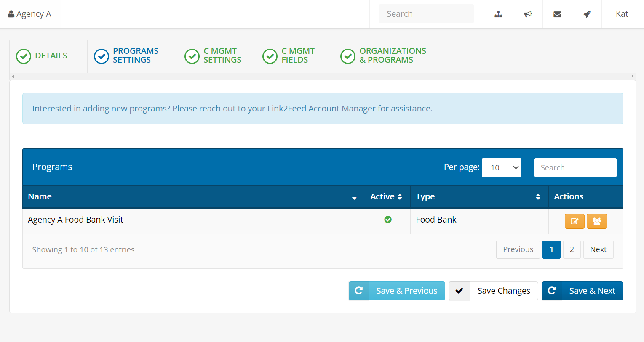This screenshot has width=644, height=342.
Task: Click right arrow of tab scrollbar
Action: (632, 77)
